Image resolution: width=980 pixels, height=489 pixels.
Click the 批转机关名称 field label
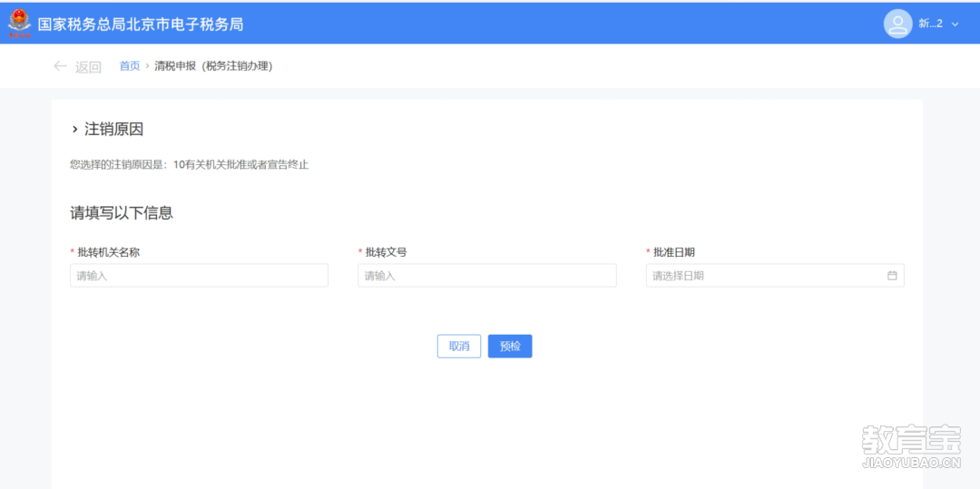(108, 252)
